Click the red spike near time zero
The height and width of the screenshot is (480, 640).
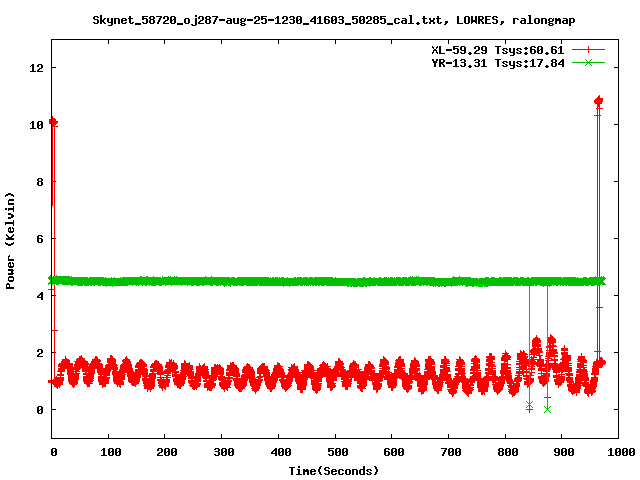click(x=53, y=122)
